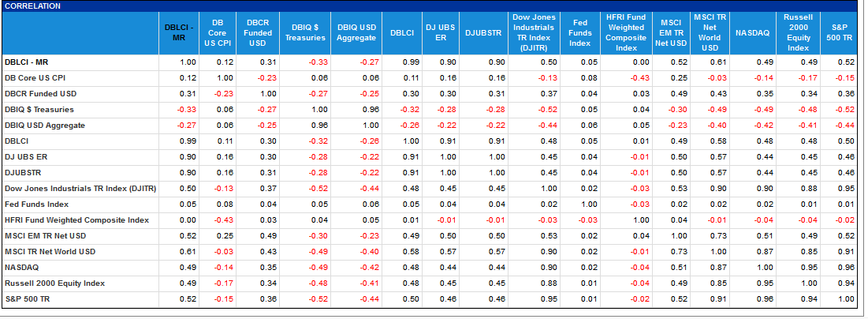Click the Russell 2000 Equity Index row label

(55, 283)
